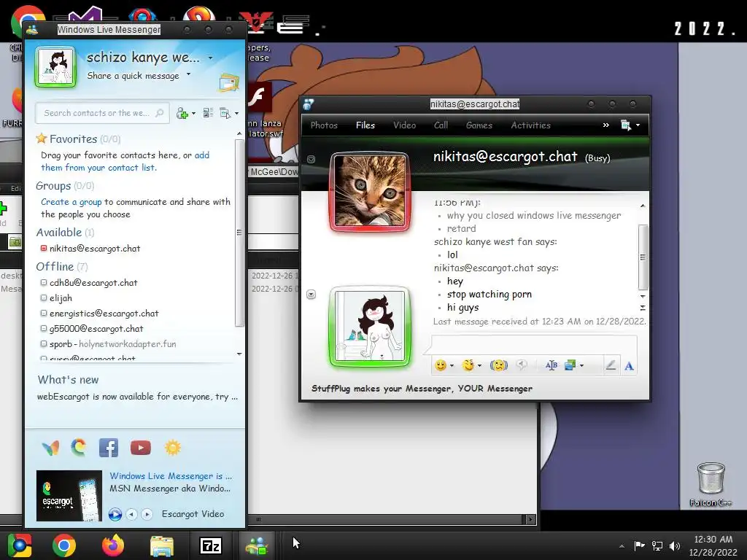Show more chat toolbar items with double chevron

tap(605, 125)
